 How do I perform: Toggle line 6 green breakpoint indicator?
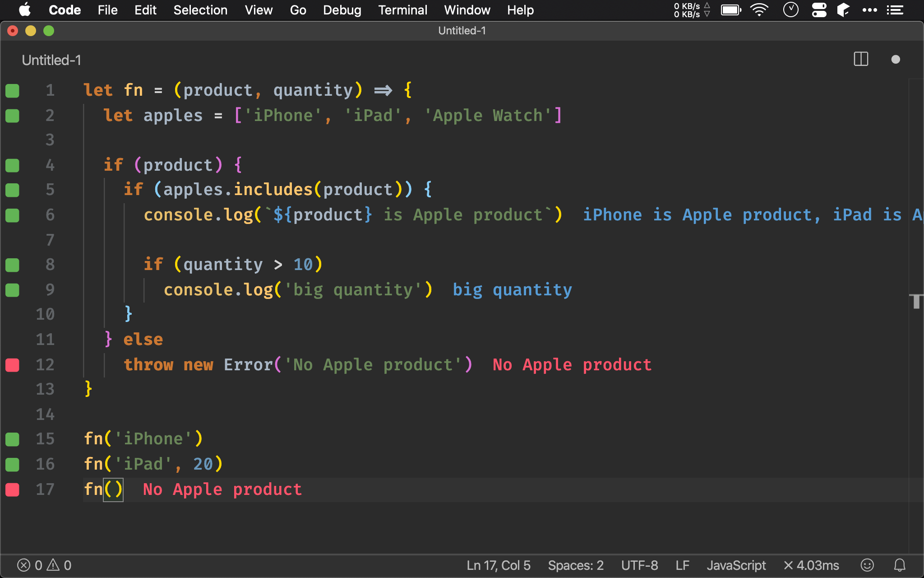coord(12,214)
